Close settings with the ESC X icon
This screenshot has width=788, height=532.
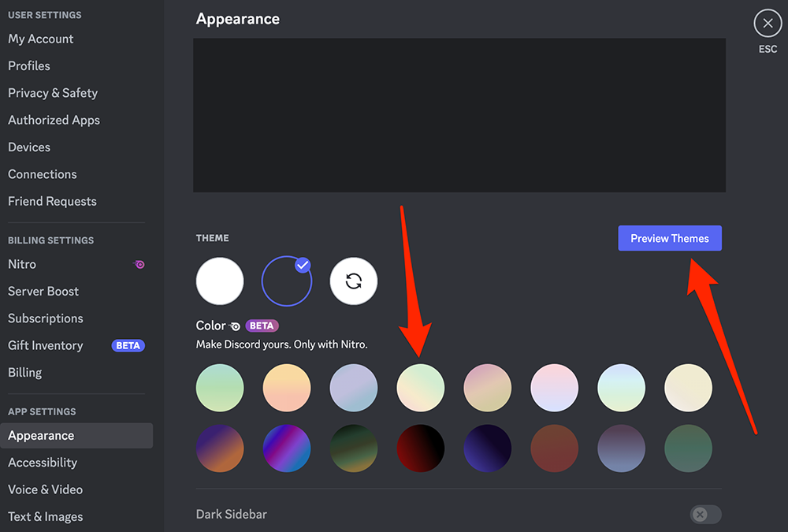(768, 23)
